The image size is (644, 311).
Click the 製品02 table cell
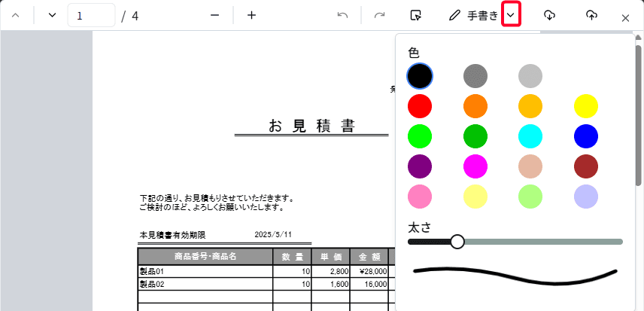point(205,284)
